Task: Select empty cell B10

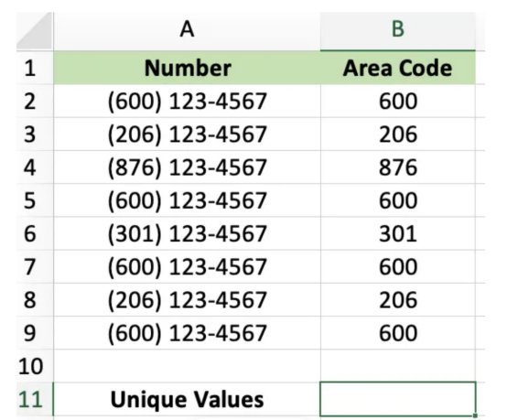Action: tap(398, 366)
